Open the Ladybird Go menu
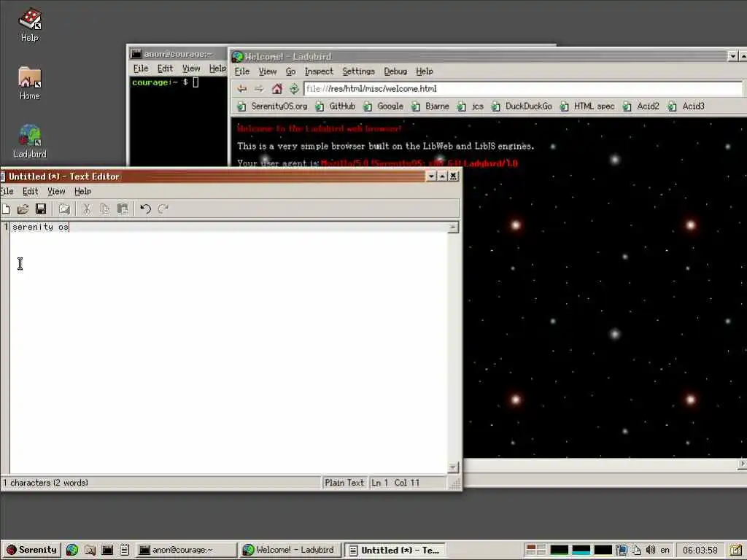Image resolution: width=747 pixels, height=560 pixels. pyautogui.click(x=290, y=71)
